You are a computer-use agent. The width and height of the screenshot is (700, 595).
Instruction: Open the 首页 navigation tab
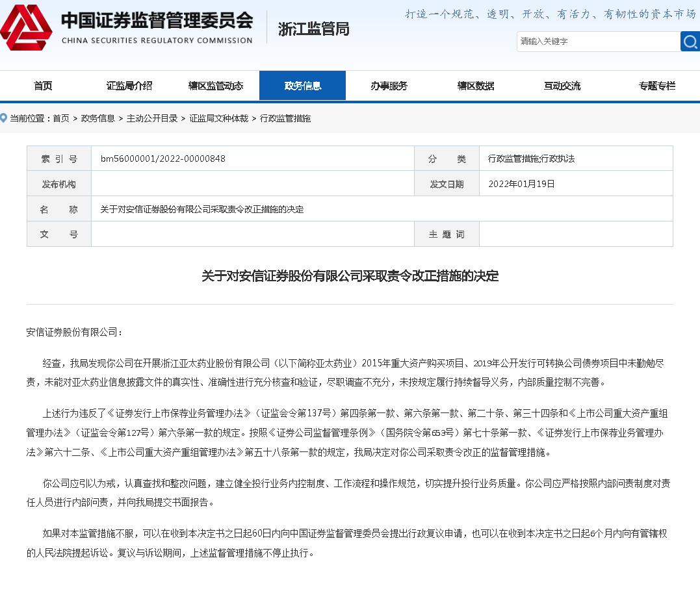coord(43,86)
